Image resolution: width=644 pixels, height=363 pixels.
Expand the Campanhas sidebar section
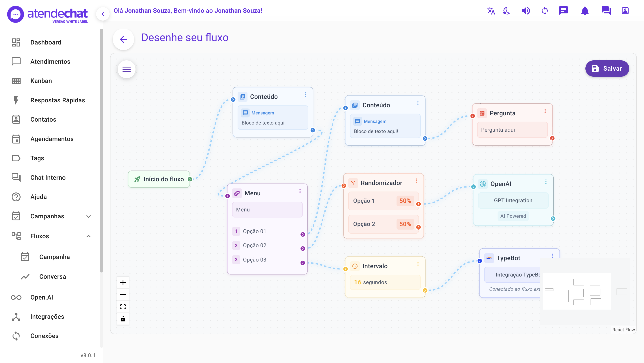[89, 216]
